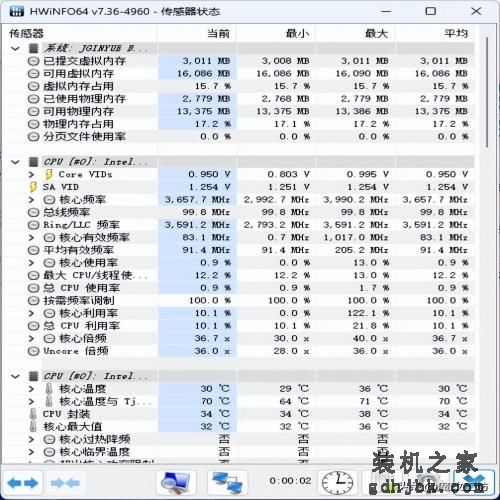
Task: Expand the Core VIDs row
Action: 31,174
